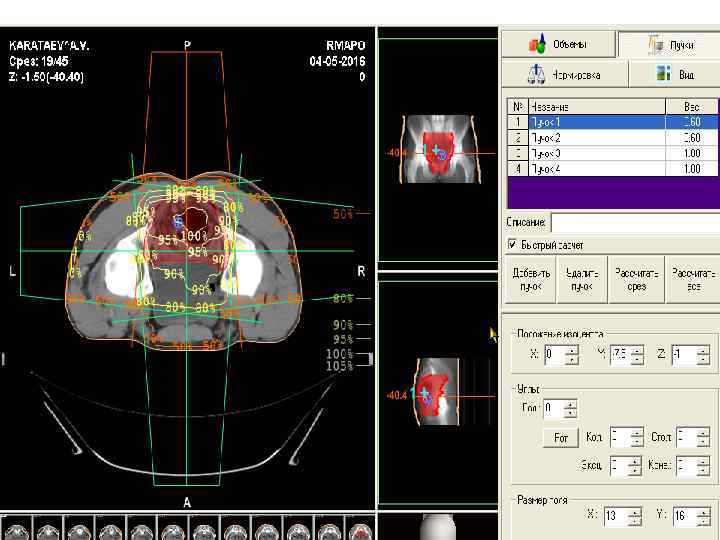This screenshot has width=720, height=540.
Task: Increase isocenter Z value with up arrow
Action: (703, 351)
